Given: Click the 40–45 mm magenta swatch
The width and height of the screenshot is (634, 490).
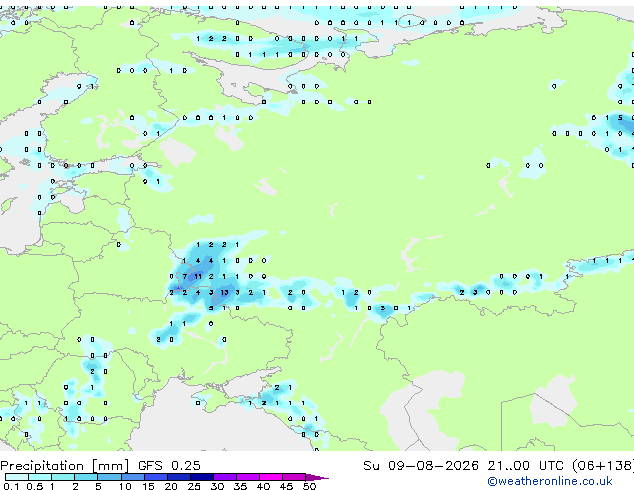Looking at the screenshot, I should tap(270, 477).
